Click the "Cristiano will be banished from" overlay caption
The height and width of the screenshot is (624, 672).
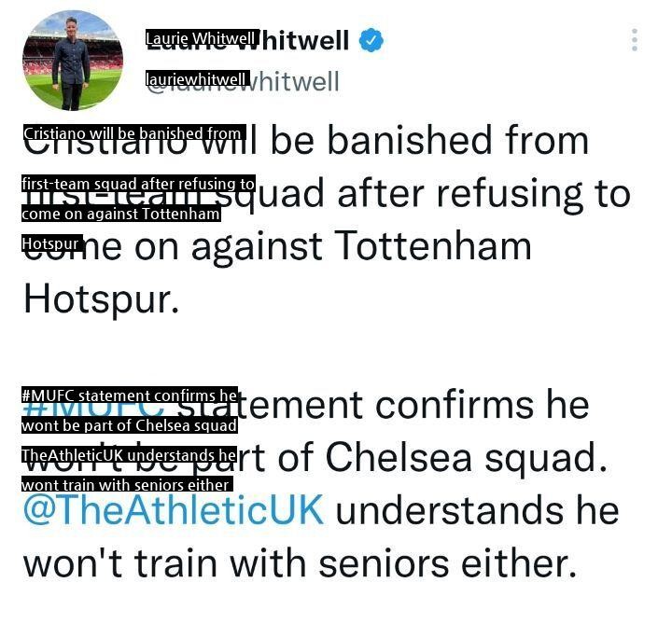click(x=133, y=133)
